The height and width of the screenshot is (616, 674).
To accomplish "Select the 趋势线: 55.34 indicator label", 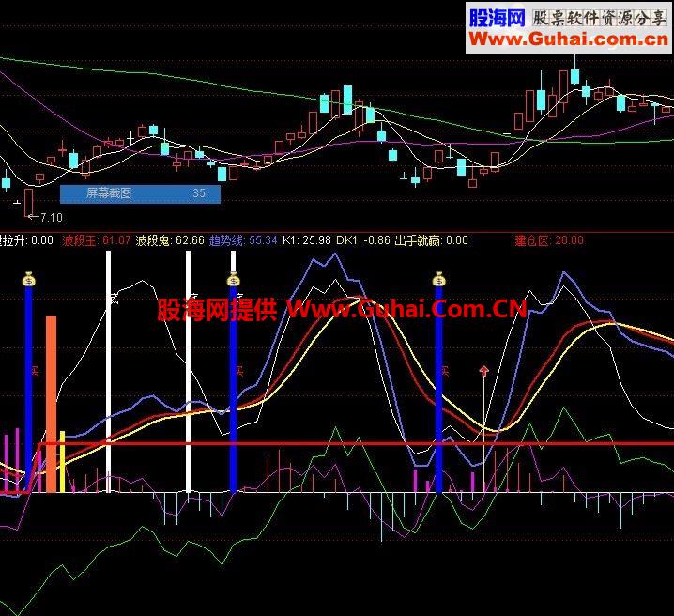I will [x=243, y=240].
